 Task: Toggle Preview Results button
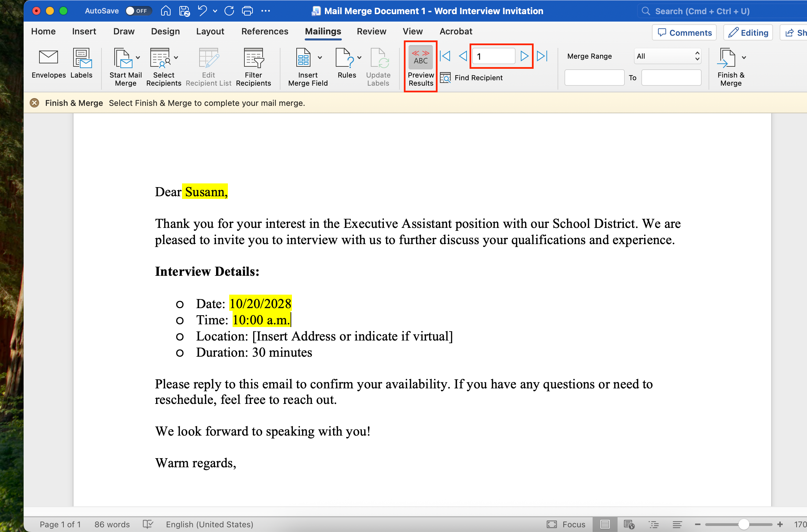(421, 66)
